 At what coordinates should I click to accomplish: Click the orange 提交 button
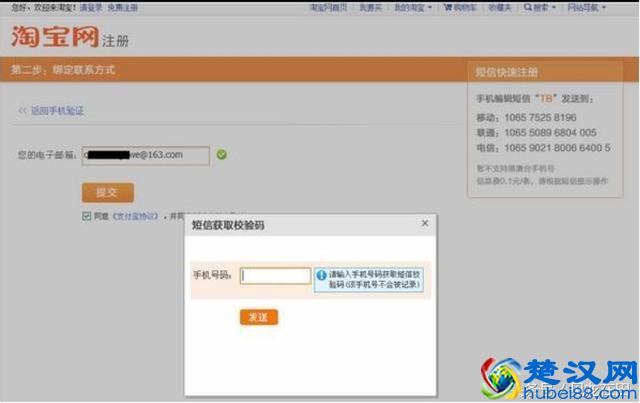108,193
